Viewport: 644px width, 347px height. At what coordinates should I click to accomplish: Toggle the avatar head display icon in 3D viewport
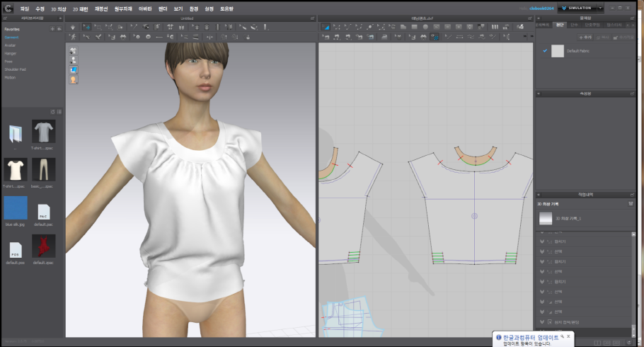pos(73,80)
